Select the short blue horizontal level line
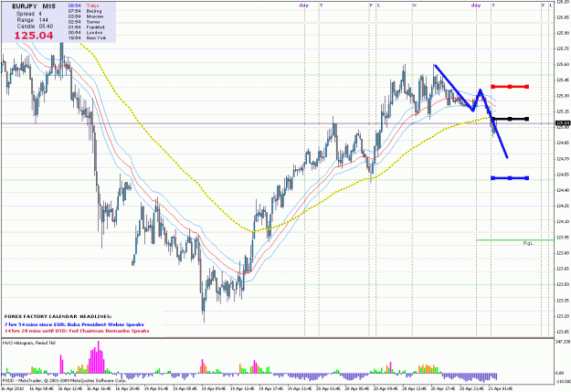Viewport: 571px width, 392px height. tap(510, 178)
